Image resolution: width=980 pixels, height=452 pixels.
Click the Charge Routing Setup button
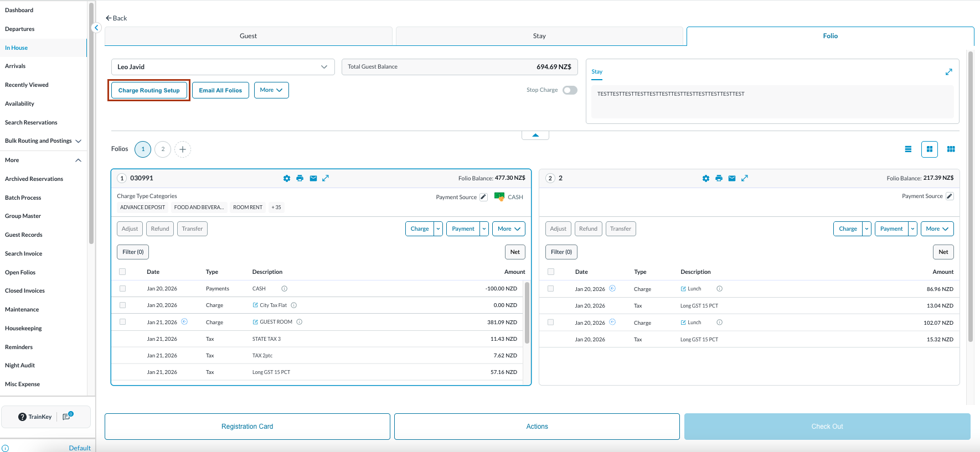click(x=149, y=90)
